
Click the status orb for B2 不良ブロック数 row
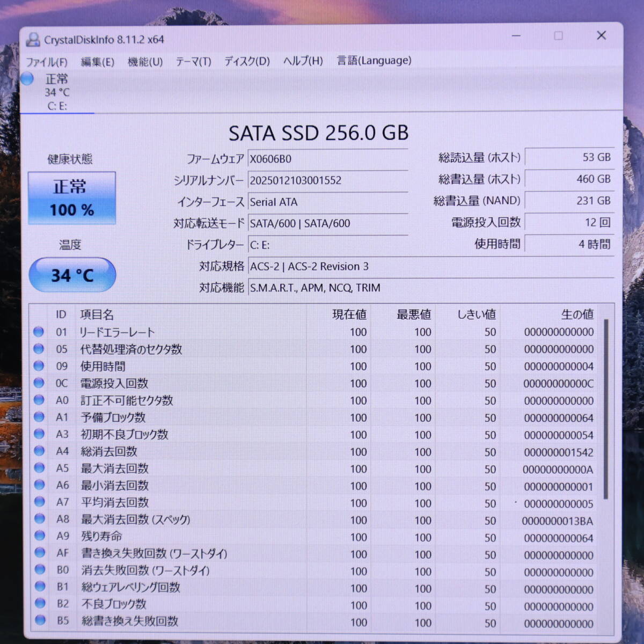coord(40,603)
